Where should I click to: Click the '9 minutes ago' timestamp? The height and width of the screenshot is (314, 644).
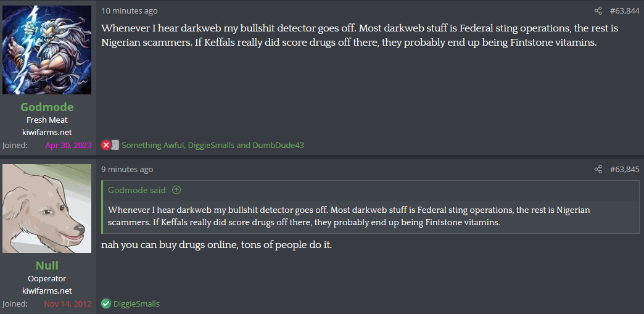tap(127, 169)
